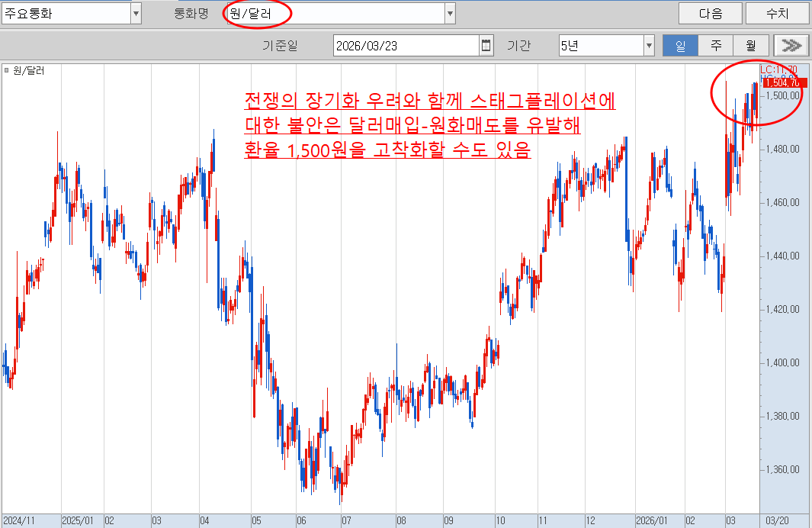Click the red 1,504.70 current price tag

(x=781, y=82)
